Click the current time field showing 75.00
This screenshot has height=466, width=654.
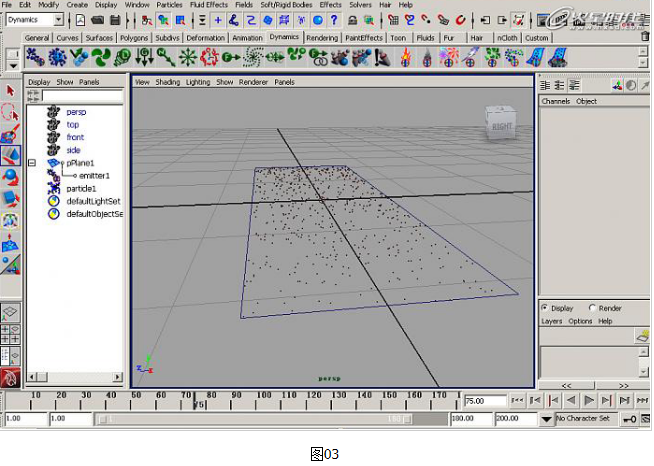pyautogui.click(x=485, y=401)
